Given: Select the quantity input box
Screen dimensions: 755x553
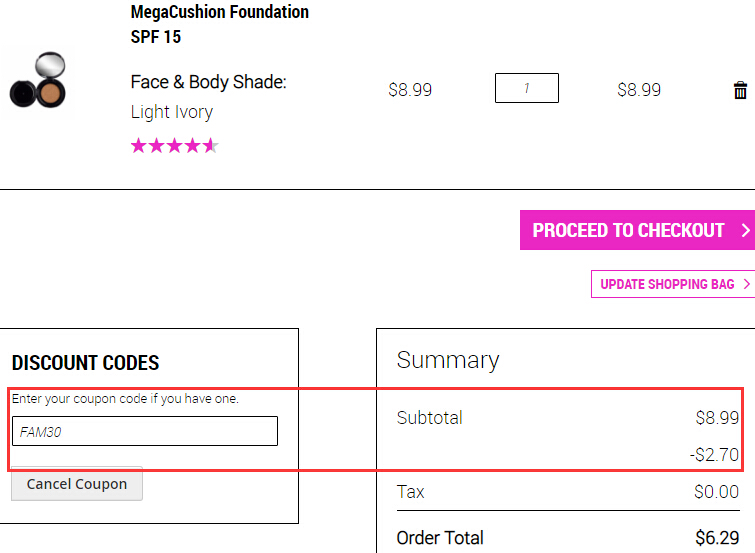Looking at the screenshot, I should pyautogui.click(x=527, y=88).
